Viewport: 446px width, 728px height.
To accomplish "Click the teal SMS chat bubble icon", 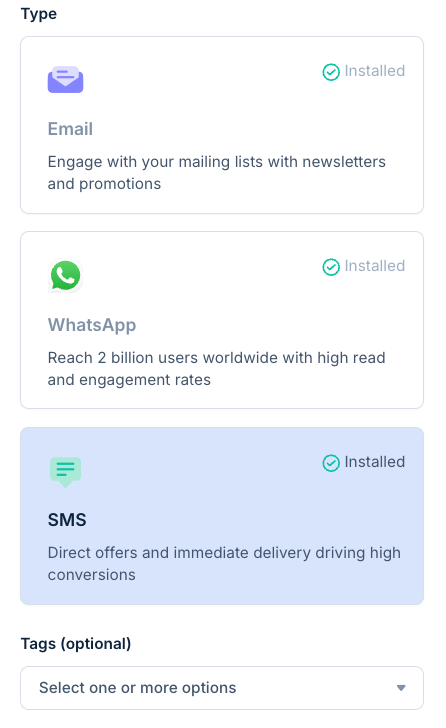I will 65,471.
